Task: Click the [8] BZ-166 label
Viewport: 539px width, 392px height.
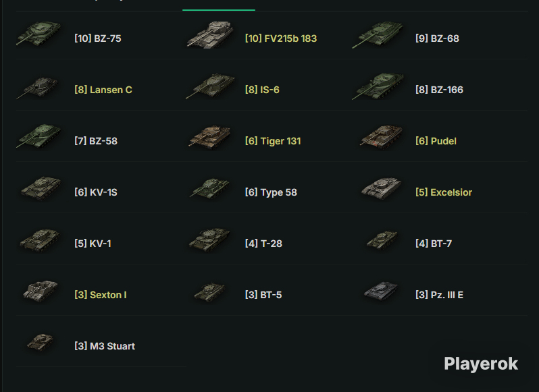Action: [x=439, y=90]
